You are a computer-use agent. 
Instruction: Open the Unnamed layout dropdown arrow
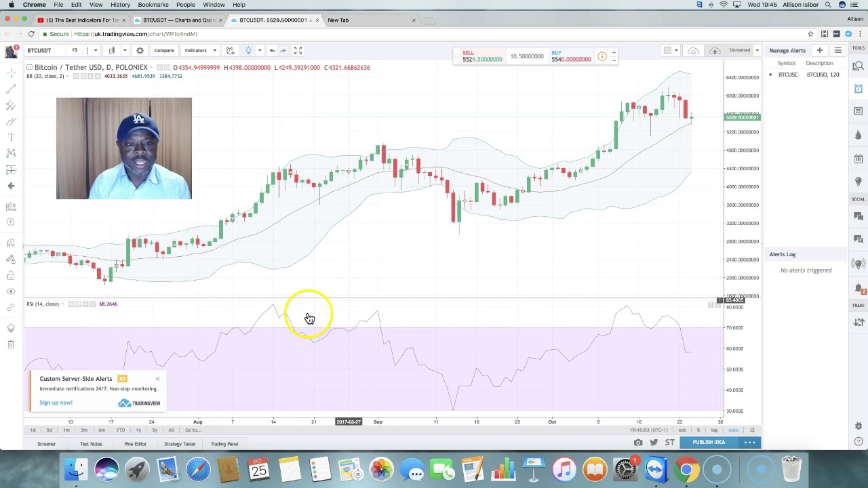[756, 50]
